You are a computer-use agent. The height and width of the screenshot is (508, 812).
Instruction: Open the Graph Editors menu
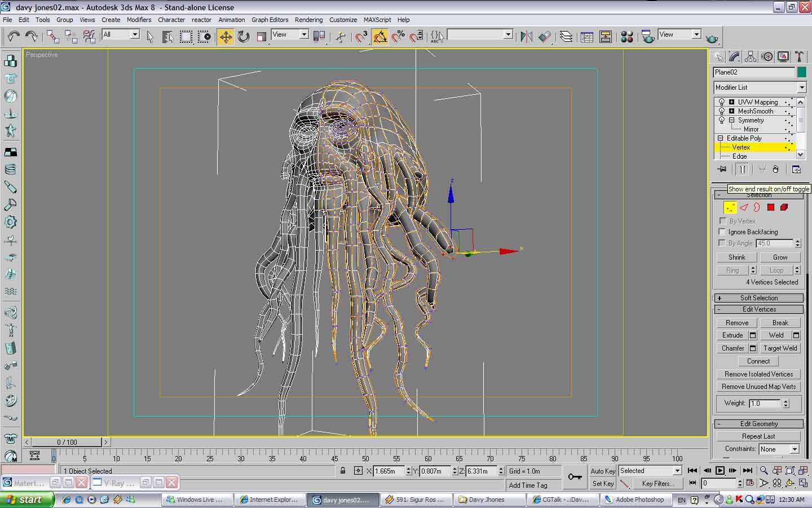point(270,20)
